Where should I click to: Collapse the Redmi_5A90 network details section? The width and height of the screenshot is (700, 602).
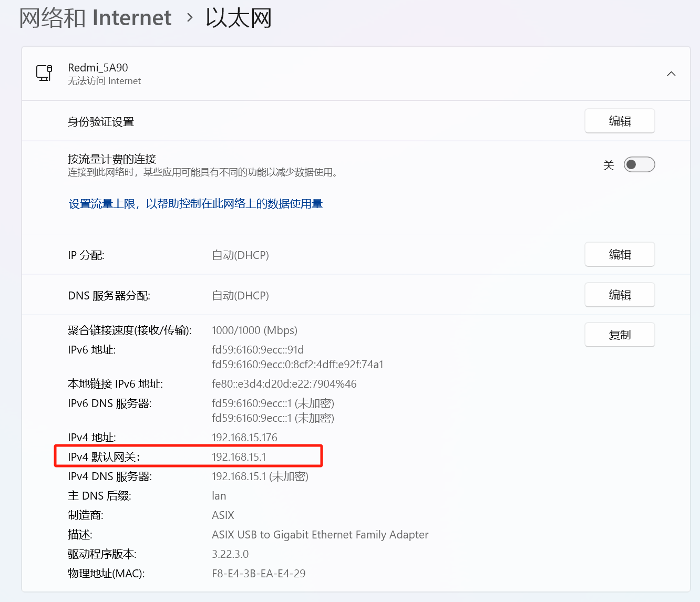(x=671, y=74)
